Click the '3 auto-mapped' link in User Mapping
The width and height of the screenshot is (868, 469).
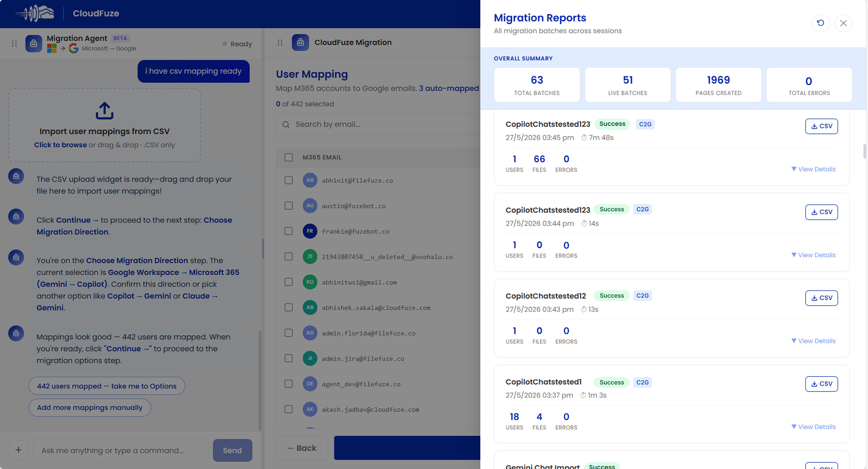pos(449,88)
